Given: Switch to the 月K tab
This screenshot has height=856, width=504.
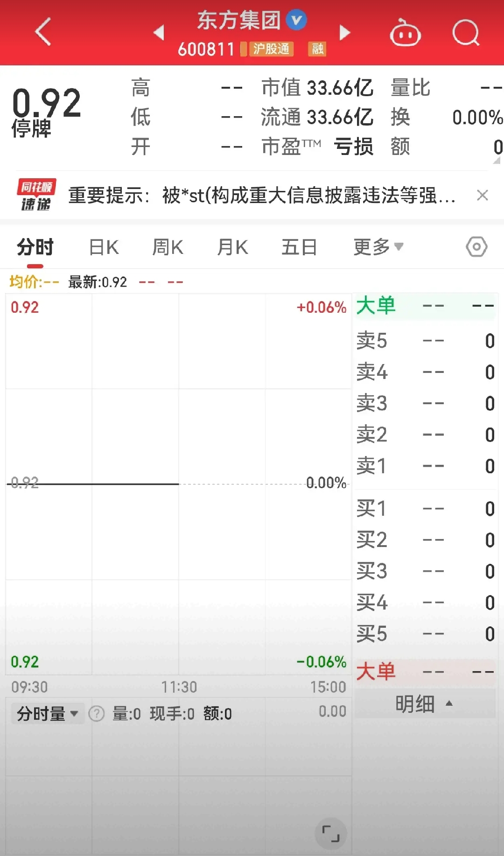Looking at the screenshot, I should 233,247.
